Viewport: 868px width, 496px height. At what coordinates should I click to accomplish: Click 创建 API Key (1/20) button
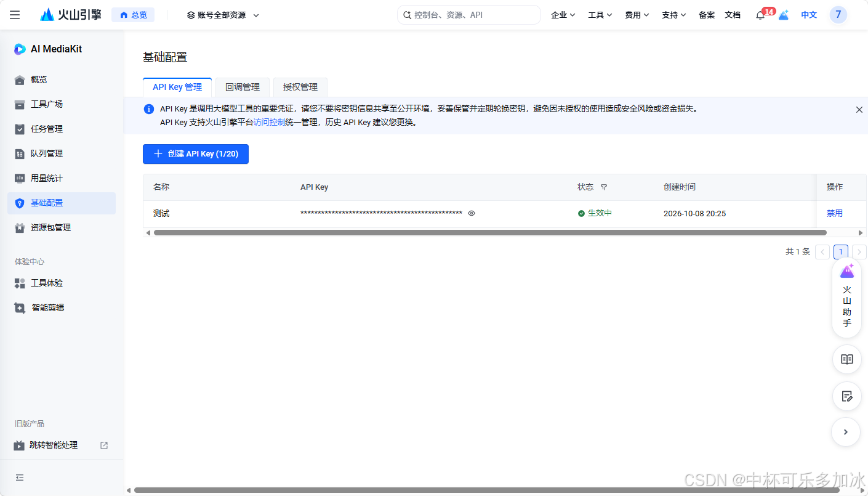196,153
